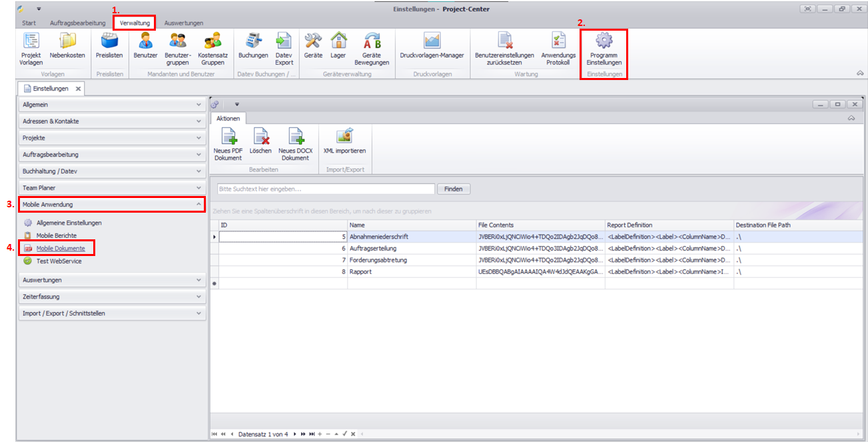Select the Rapport row in the grid
This screenshot has height=442, width=868.
411,272
